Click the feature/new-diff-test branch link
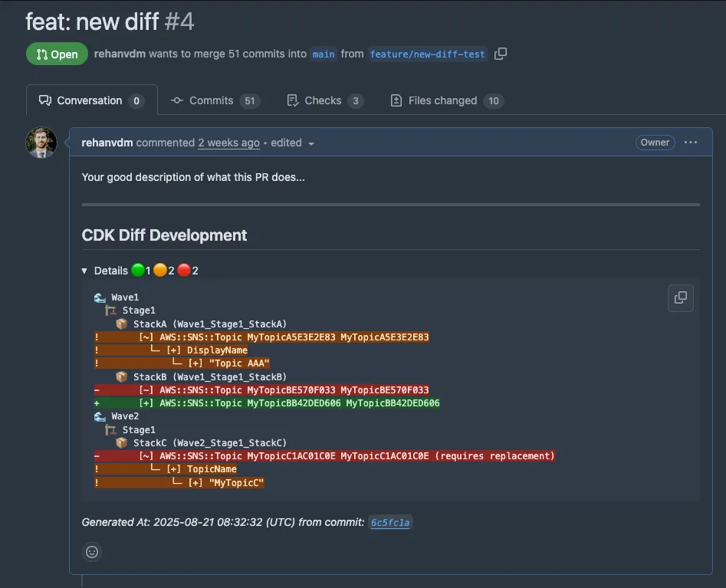This screenshot has height=588, width=726. pyautogui.click(x=427, y=54)
